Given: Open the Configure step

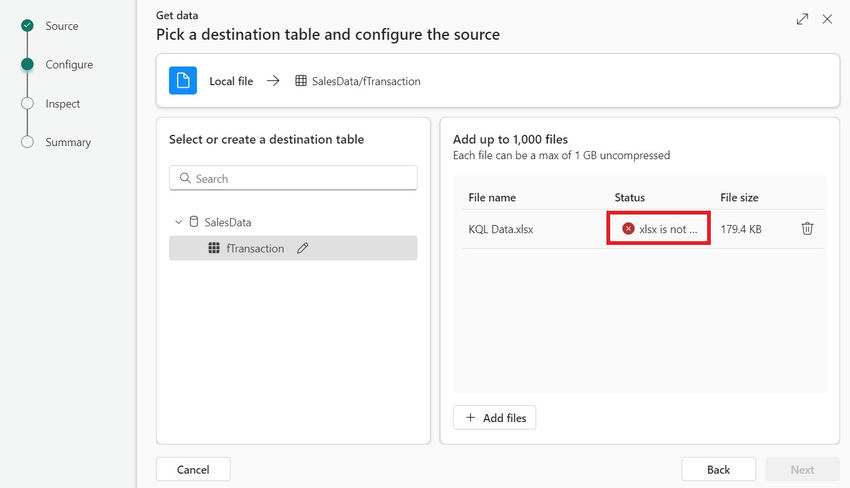Looking at the screenshot, I should [69, 65].
